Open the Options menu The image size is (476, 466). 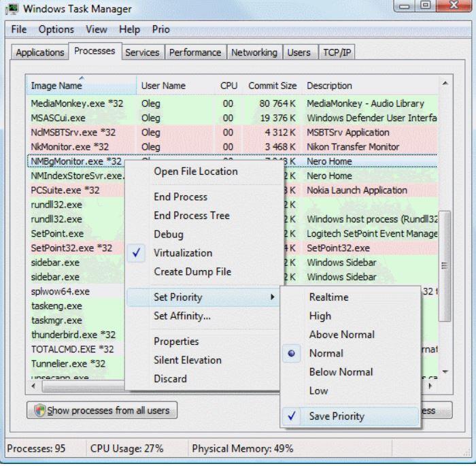(x=56, y=30)
